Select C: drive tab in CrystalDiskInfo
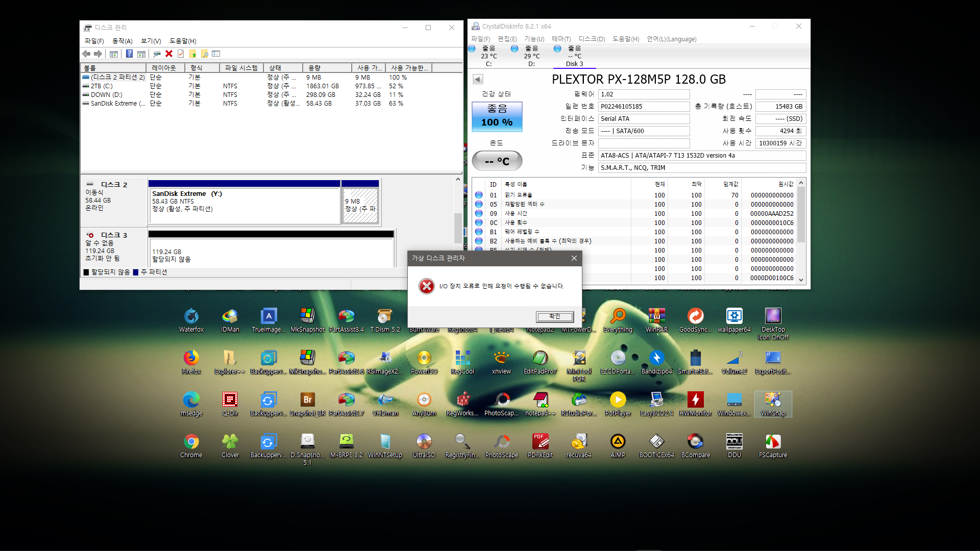This screenshot has width=980, height=551. [x=488, y=56]
